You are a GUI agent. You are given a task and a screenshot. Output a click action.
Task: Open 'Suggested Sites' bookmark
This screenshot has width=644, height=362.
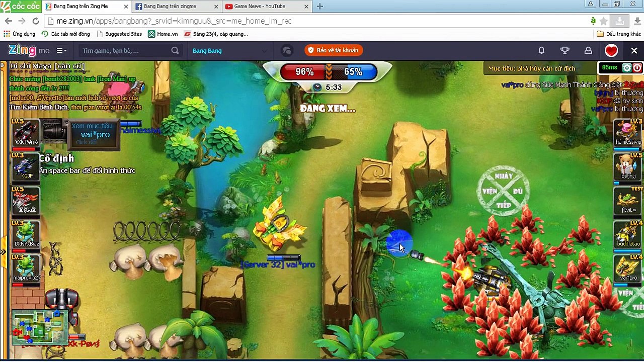tap(119, 34)
